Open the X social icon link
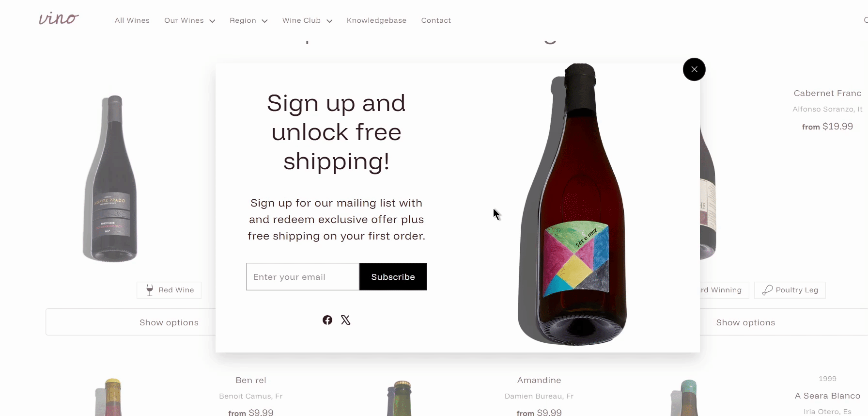Viewport: 868px width, 416px height. coord(345,320)
